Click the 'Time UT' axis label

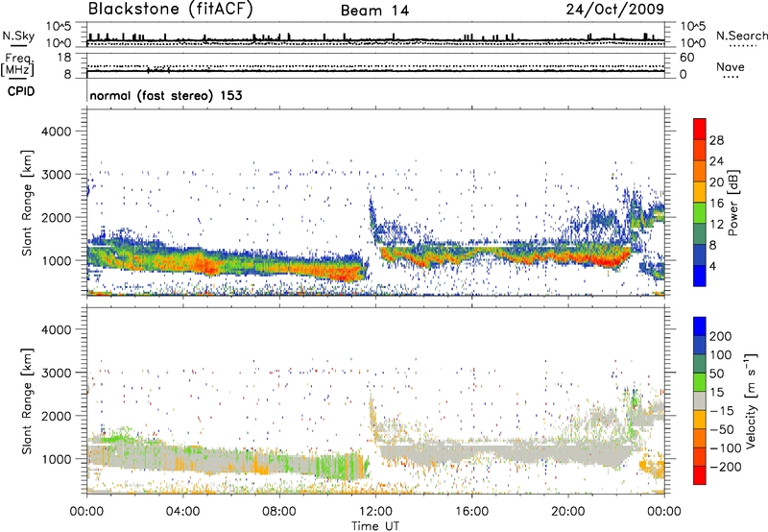click(375, 526)
